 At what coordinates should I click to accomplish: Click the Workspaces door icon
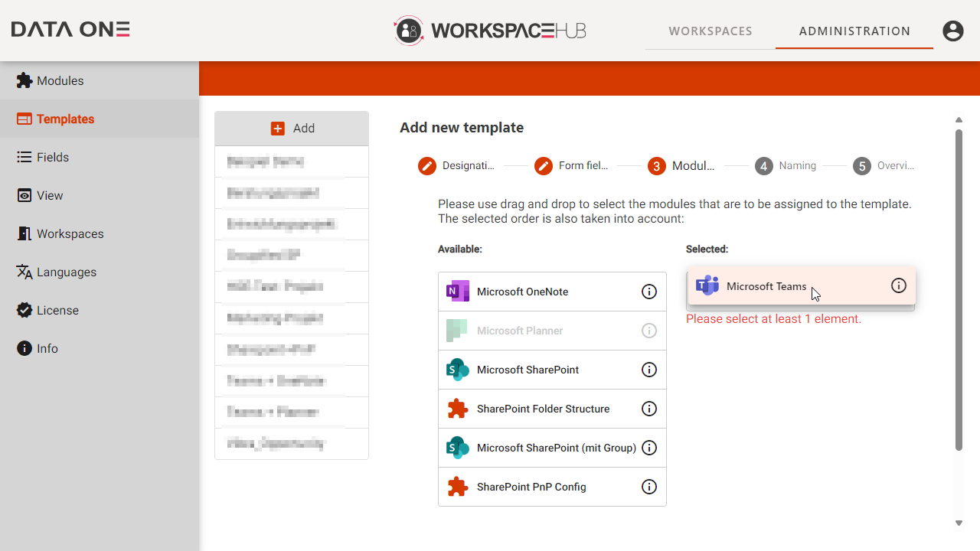(x=24, y=233)
